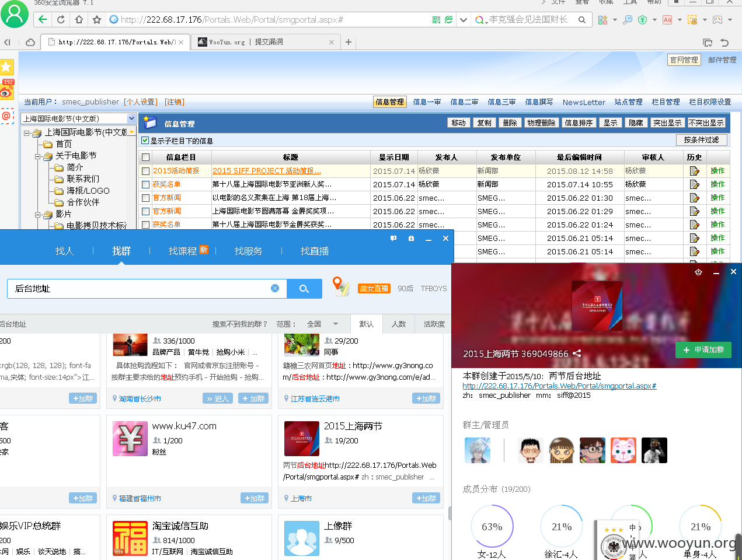The image size is (742, 560).
Task: Check the 官方新闻 第18届 row checkbox
Action: pos(146,198)
